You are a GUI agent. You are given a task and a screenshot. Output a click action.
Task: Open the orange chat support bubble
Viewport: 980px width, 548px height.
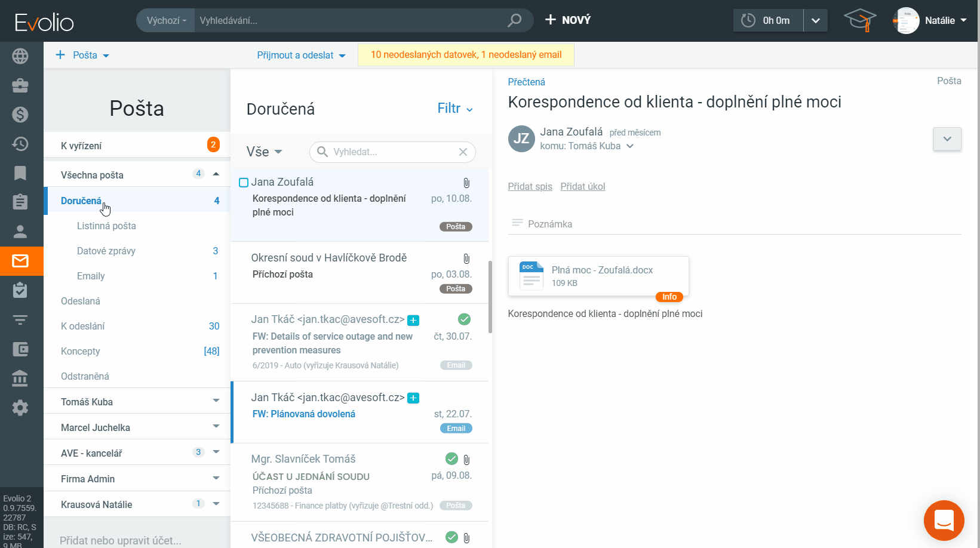944,520
